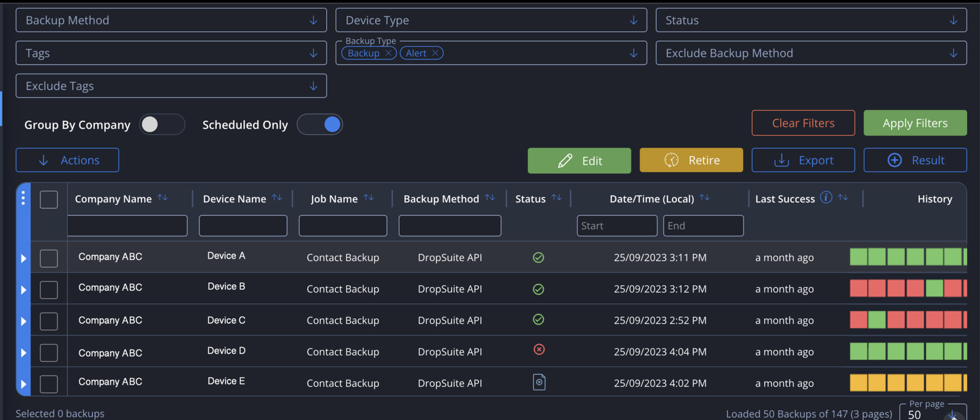Click the End date filter field

point(703,226)
